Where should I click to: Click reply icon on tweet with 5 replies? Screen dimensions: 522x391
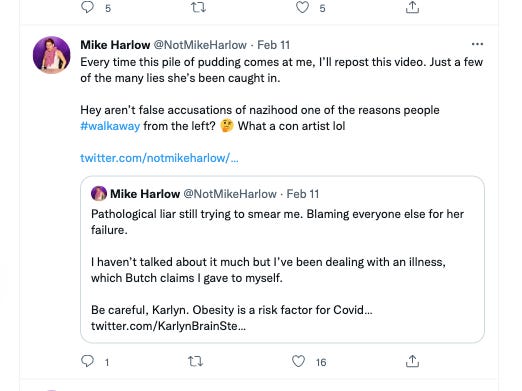click(88, 7)
